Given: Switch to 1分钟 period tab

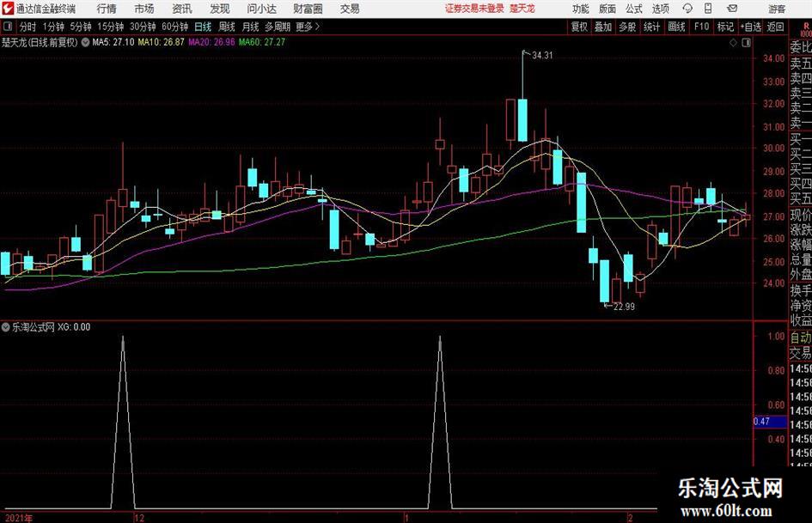Looking at the screenshot, I should pyautogui.click(x=53, y=27).
